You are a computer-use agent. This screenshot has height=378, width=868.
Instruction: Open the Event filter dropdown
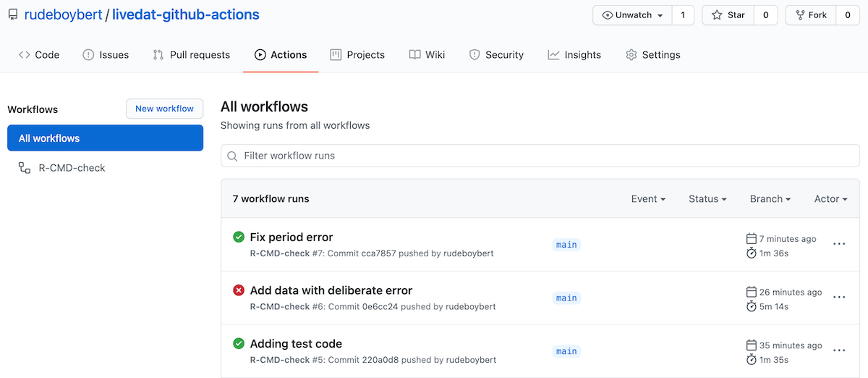coord(648,199)
